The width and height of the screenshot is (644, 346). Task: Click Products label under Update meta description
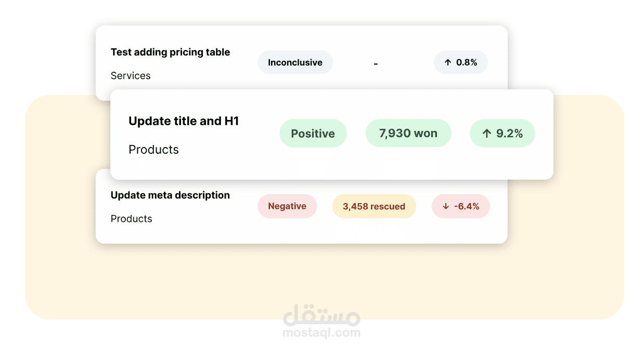click(132, 219)
